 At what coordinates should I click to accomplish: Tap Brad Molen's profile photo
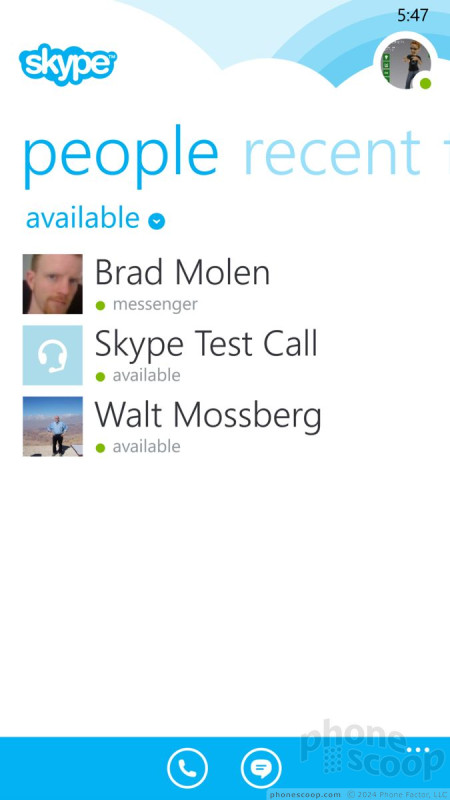[x=53, y=284]
